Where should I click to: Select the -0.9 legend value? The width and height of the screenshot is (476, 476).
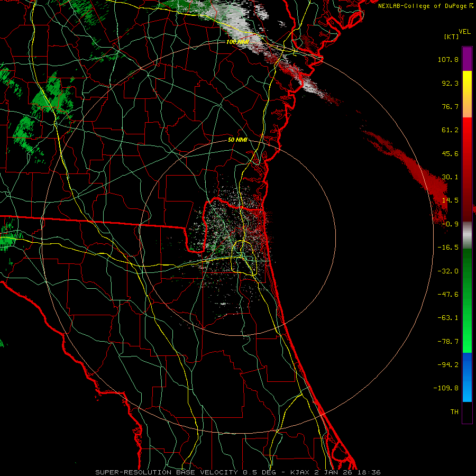(x=450, y=224)
